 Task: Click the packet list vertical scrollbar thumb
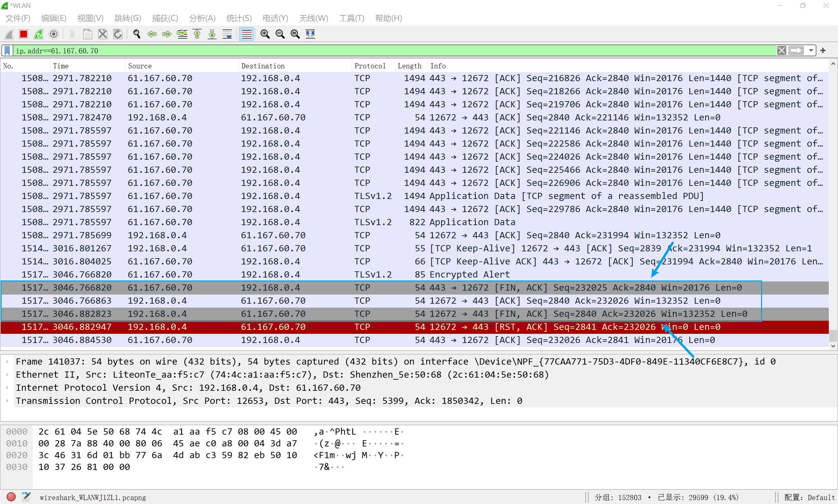[x=833, y=335]
